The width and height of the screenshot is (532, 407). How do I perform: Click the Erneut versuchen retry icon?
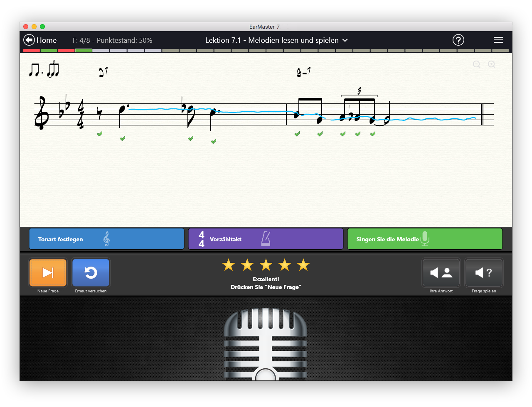click(91, 272)
